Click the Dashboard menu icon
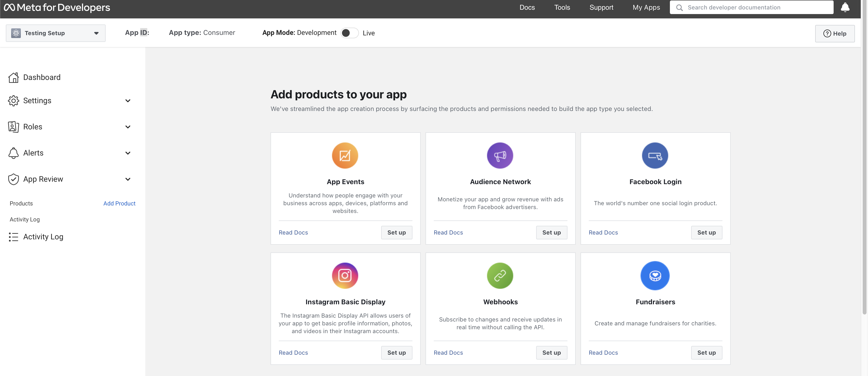868x376 pixels. click(13, 78)
